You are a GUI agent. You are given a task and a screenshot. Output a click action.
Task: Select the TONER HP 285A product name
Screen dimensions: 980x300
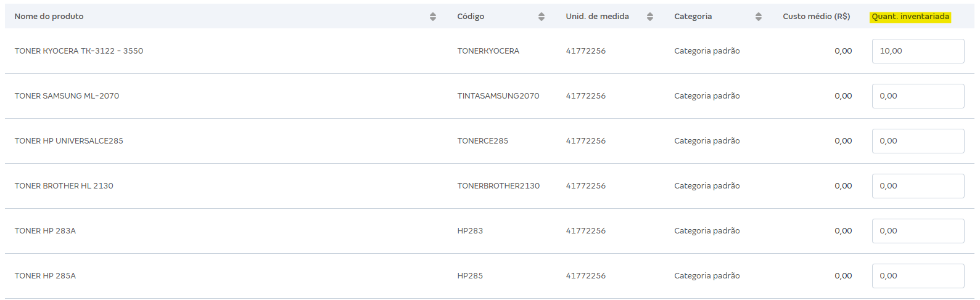pos(45,276)
